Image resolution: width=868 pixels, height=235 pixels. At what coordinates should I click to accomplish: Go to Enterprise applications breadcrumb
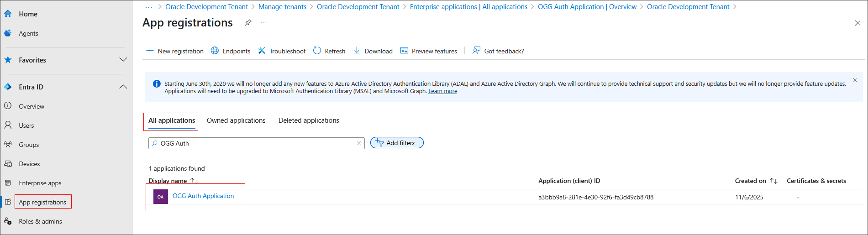(468, 7)
